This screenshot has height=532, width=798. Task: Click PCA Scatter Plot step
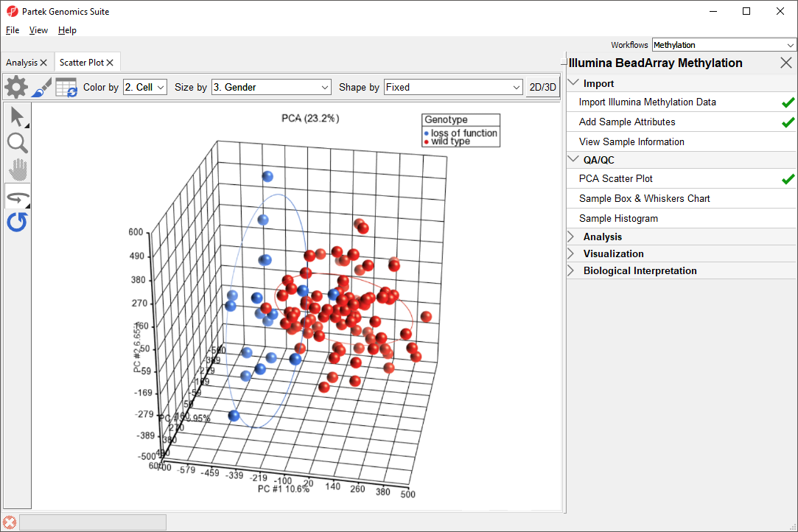click(616, 179)
